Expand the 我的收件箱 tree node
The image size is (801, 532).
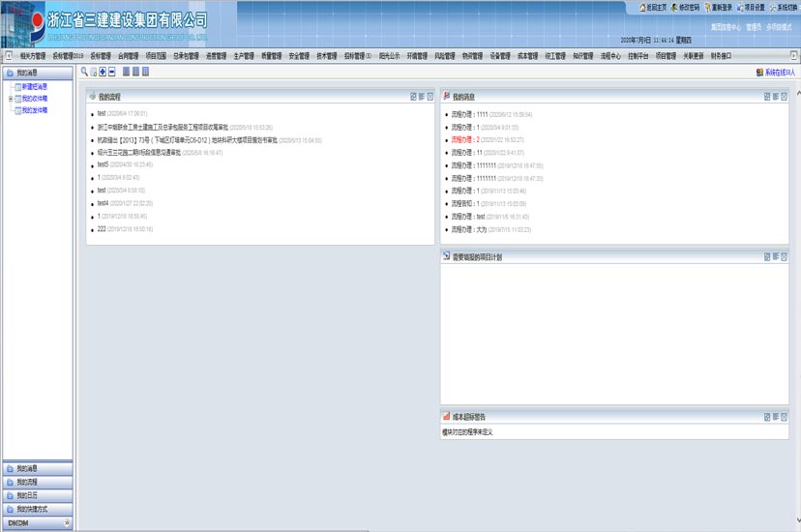coord(10,99)
